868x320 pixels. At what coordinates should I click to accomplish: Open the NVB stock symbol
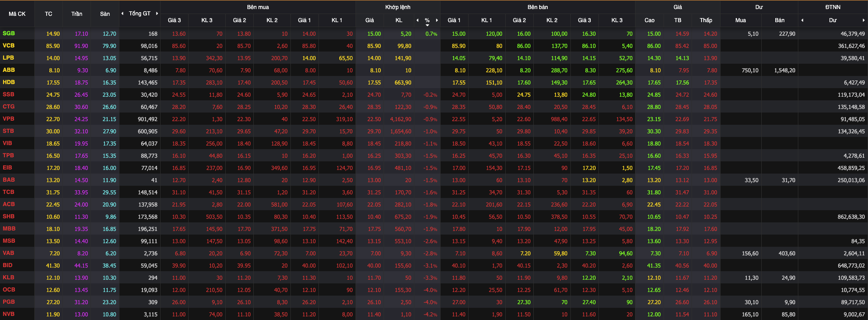click(9, 314)
